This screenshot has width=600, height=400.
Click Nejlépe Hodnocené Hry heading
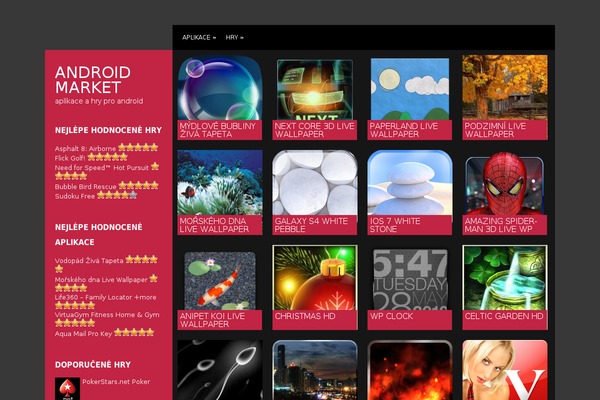point(108,130)
